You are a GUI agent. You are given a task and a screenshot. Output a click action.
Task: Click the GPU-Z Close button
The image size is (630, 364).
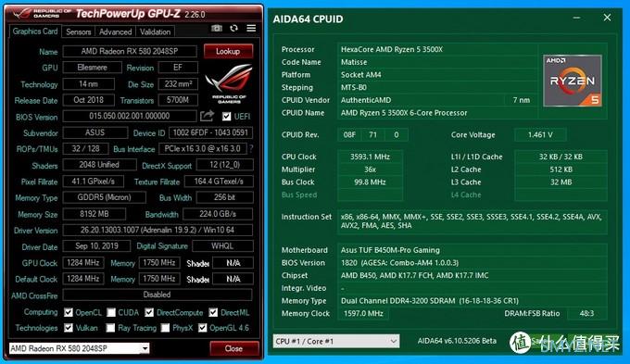coord(234,348)
